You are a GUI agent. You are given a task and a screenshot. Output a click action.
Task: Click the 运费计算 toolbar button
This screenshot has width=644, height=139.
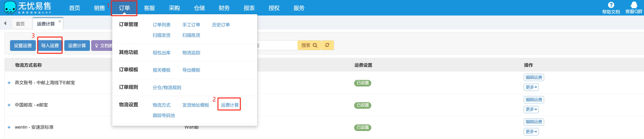coord(77,46)
